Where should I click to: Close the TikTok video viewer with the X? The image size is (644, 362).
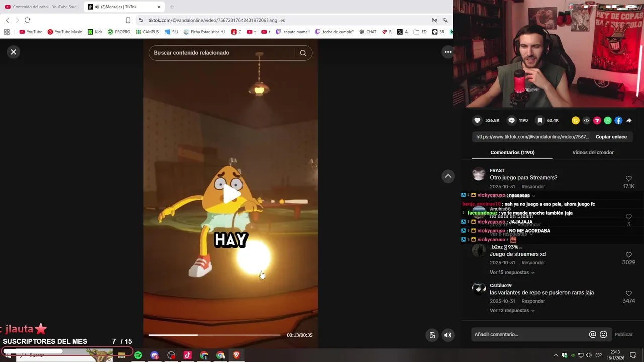coord(14,52)
